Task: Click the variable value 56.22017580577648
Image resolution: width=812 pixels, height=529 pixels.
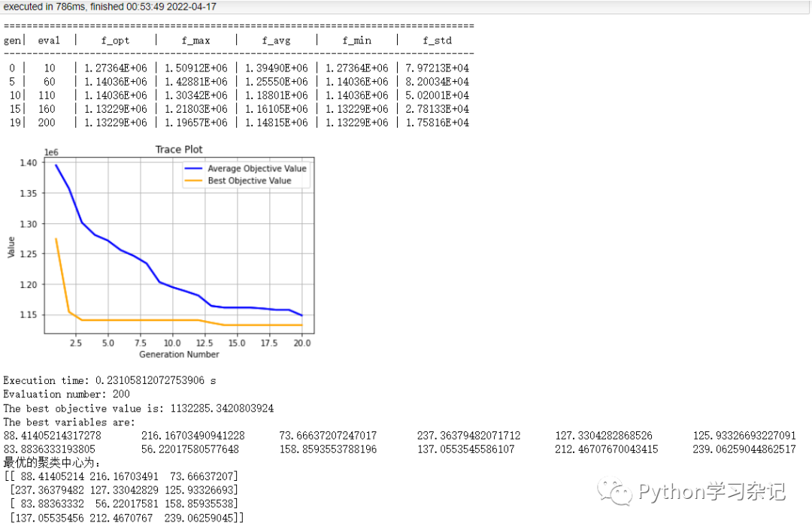Action: pyautogui.click(x=190, y=449)
